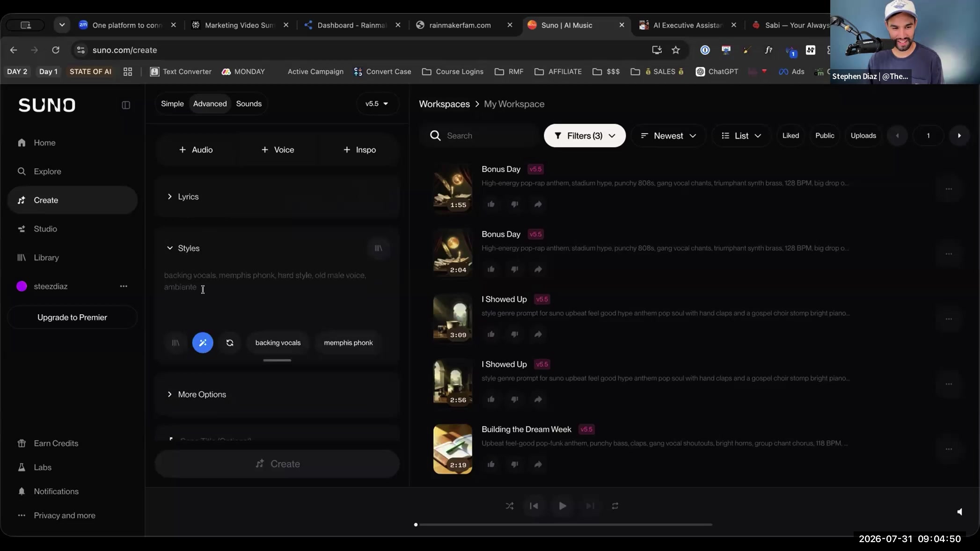Click the Upgrade to Premier button

72,318
